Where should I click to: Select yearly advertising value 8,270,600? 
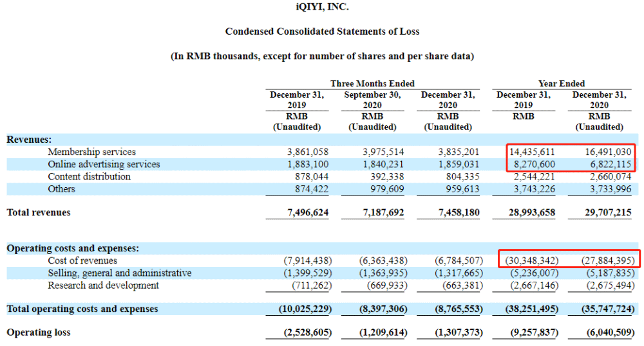pyautogui.click(x=535, y=165)
